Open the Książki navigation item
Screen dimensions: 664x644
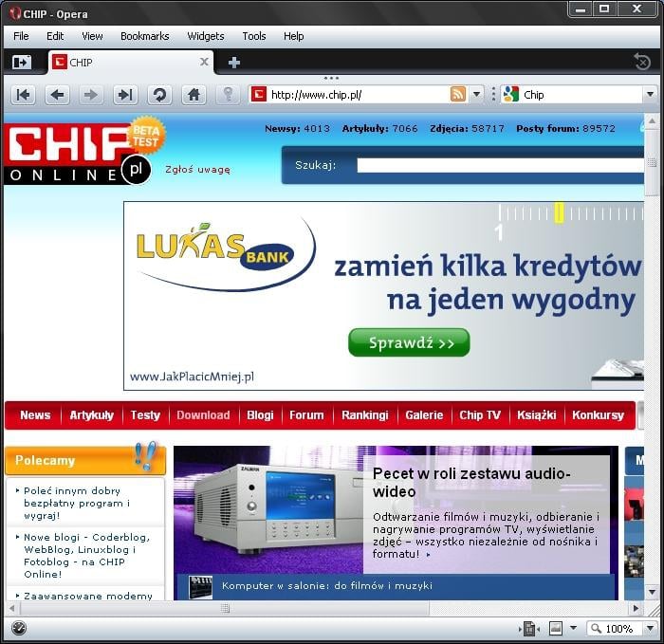(537, 414)
